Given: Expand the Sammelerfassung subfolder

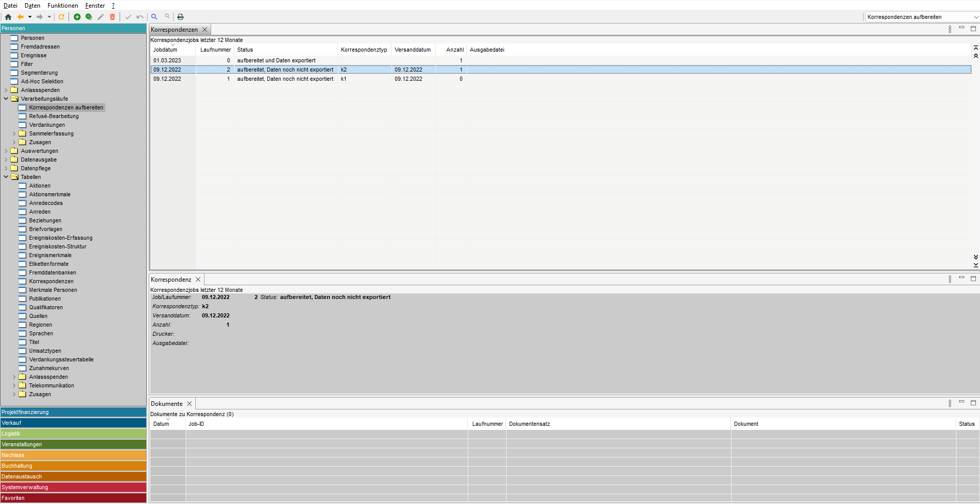Looking at the screenshot, I should [14, 133].
